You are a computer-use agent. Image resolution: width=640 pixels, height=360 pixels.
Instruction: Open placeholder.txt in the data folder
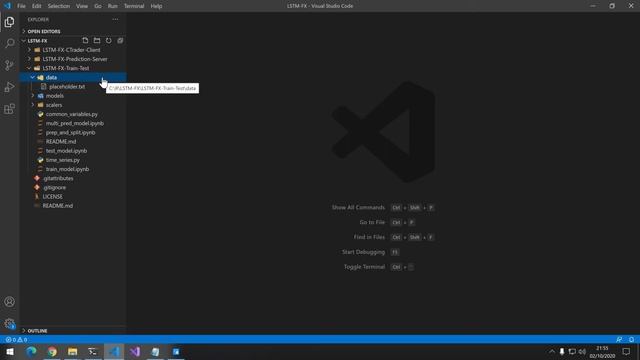[73, 87]
